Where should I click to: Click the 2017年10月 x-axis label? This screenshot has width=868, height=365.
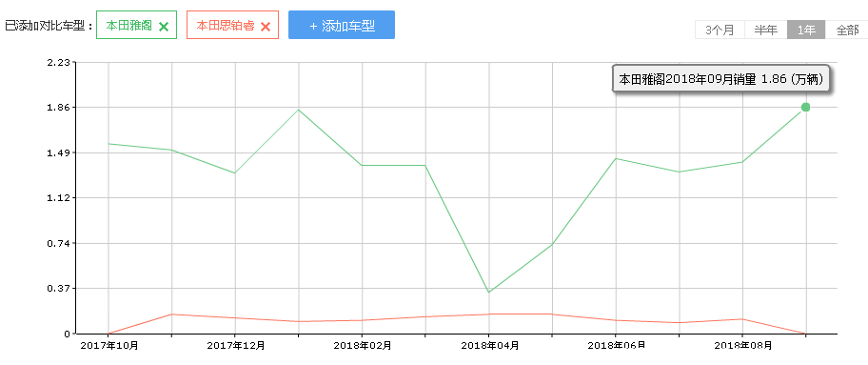[x=109, y=346]
